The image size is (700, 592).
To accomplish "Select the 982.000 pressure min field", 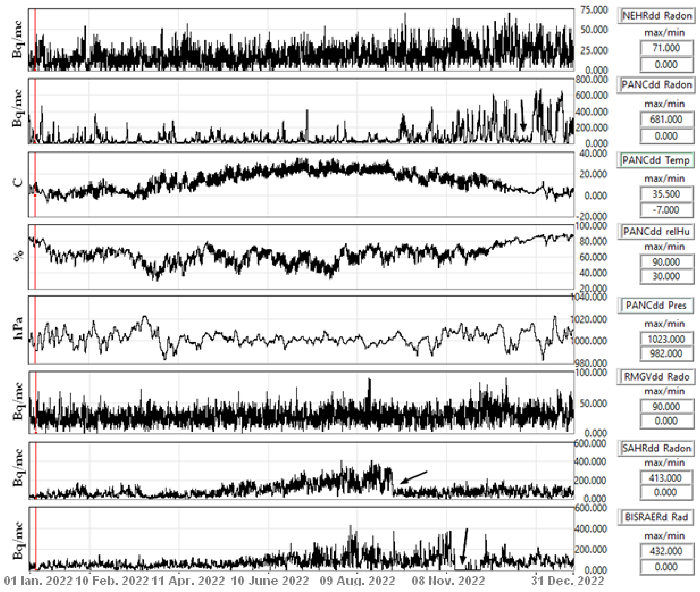I will [x=666, y=353].
